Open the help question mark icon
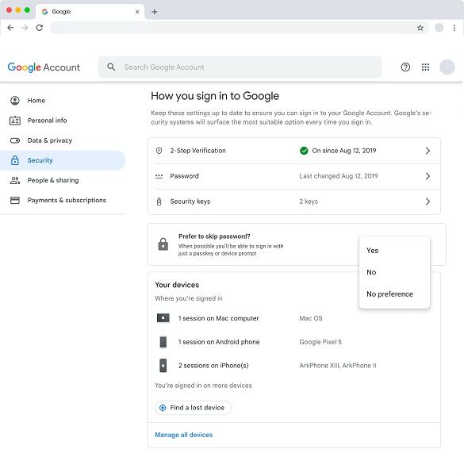 pos(405,67)
